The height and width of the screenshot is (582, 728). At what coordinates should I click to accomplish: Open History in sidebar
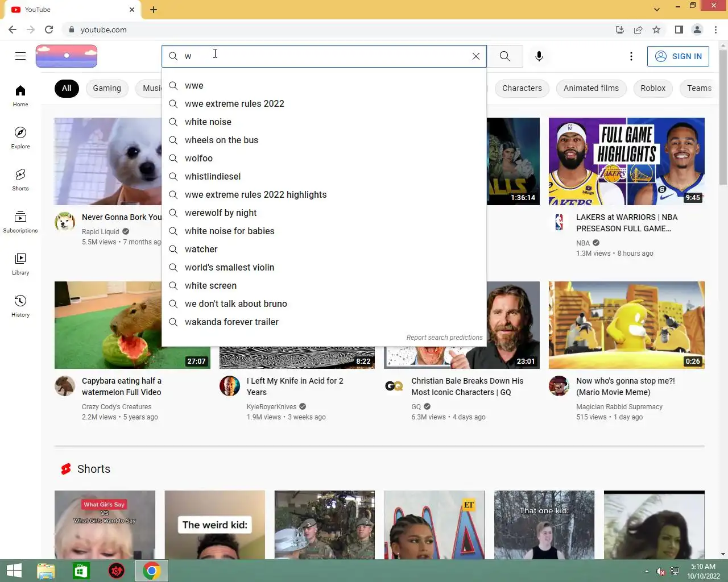tap(20, 306)
